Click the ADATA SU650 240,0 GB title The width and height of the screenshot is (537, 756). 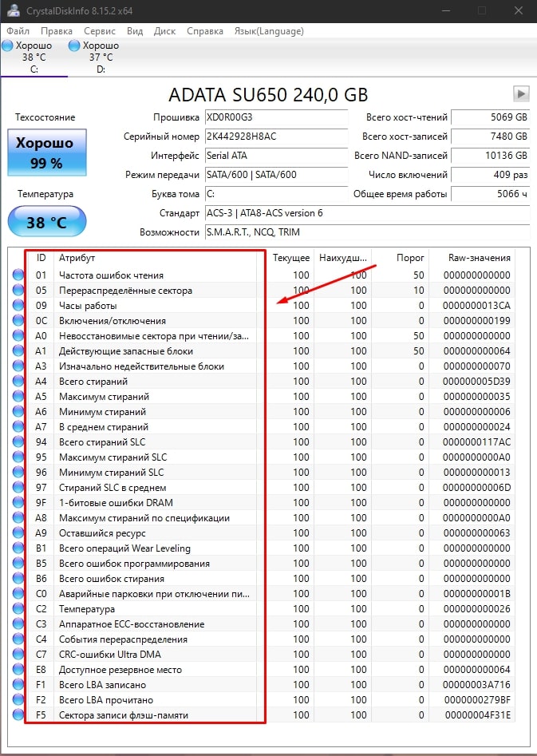point(268,94)
